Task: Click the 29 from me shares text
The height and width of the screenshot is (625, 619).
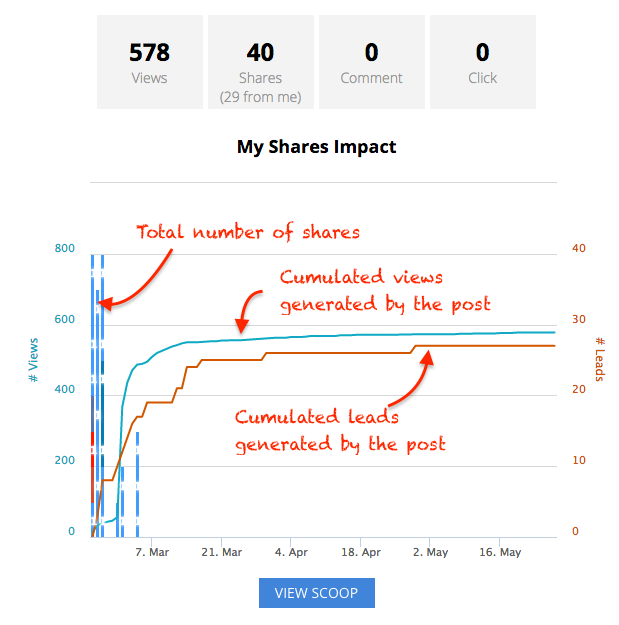Action: point(261,97)
